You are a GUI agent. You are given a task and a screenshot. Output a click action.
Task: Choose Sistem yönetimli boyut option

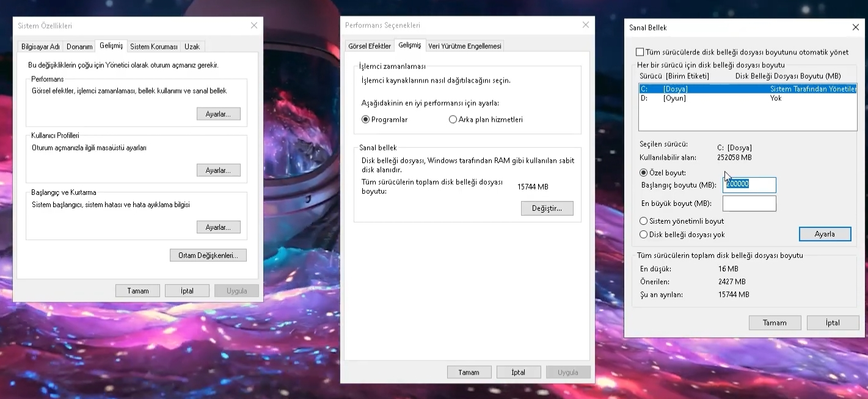(x=643, y=221)
